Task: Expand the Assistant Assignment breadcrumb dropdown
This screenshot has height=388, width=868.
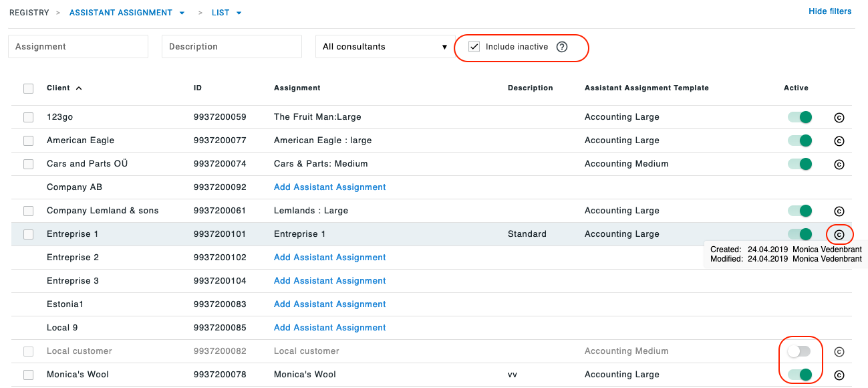Action: point(182,13)
